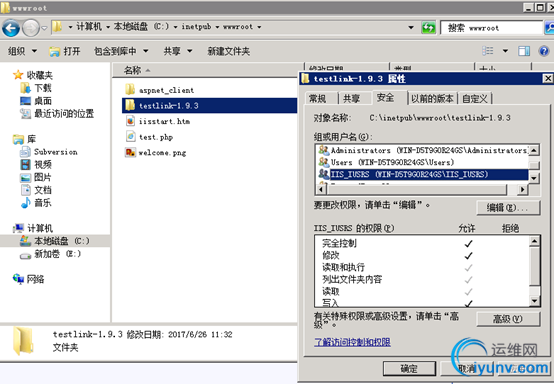Open 包含到库中 dropdown menu
The width and height of the screenshot is (554, 384).
click(121, 51)
